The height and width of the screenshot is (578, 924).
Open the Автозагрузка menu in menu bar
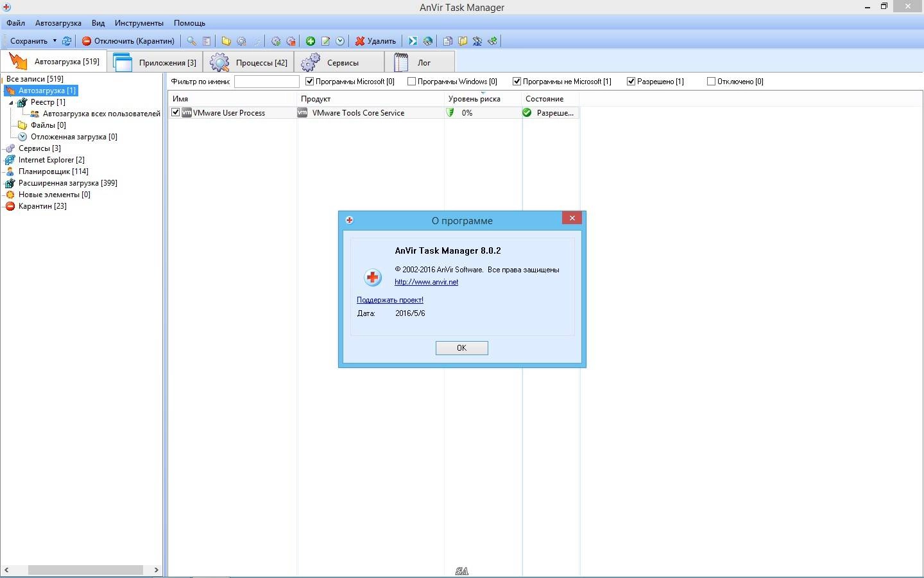click(x=58, y=23)
